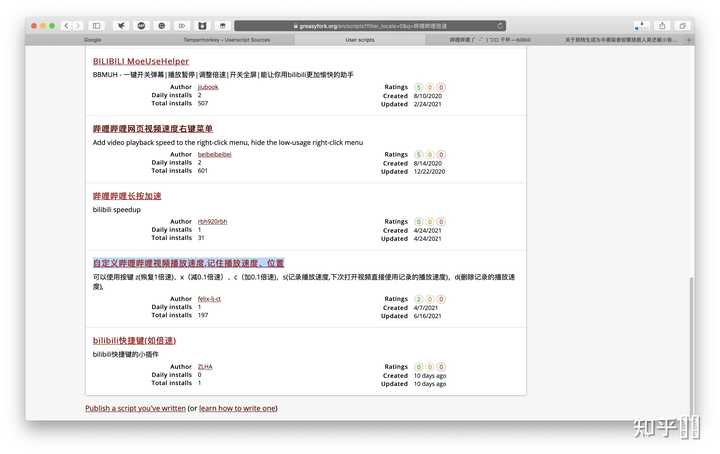The width and height of the screenshot is (720, 454).
Task: Click the 'bilibili speedup' description text
Action: click(117, 210)
